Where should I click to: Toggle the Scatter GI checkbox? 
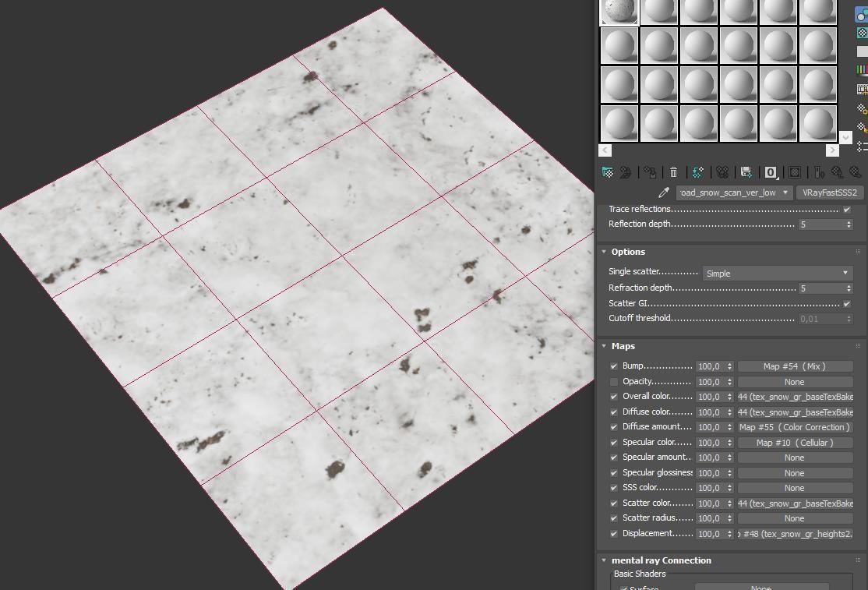846,304
